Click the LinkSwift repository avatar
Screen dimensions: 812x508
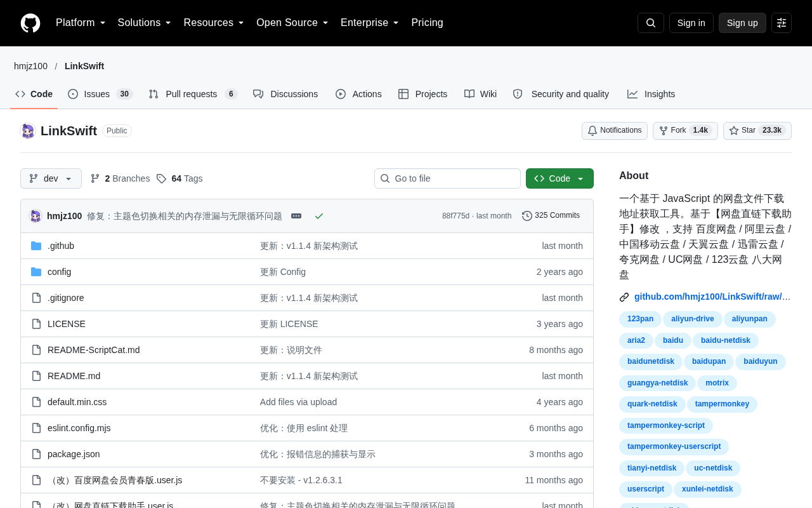point(28,131)
